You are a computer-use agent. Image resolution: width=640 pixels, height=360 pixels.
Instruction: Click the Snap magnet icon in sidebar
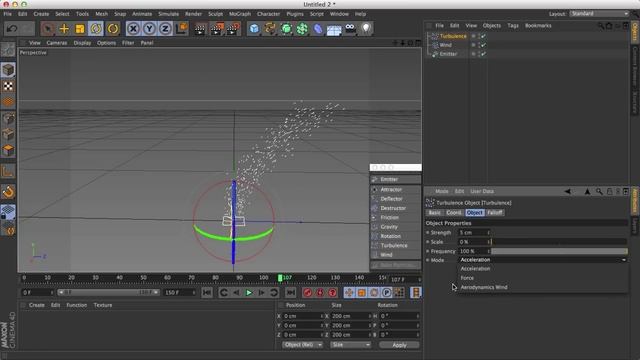[x=8, y=192]
